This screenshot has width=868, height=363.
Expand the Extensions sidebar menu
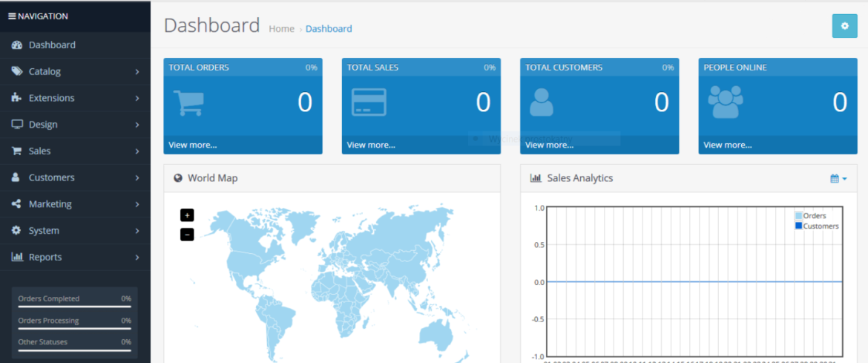coord(137,98)
